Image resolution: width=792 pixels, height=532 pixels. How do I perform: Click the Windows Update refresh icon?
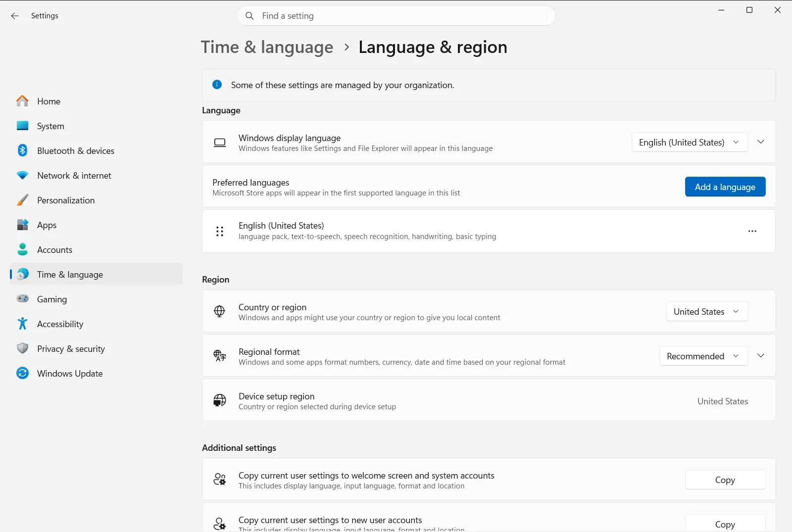point(22,373)
